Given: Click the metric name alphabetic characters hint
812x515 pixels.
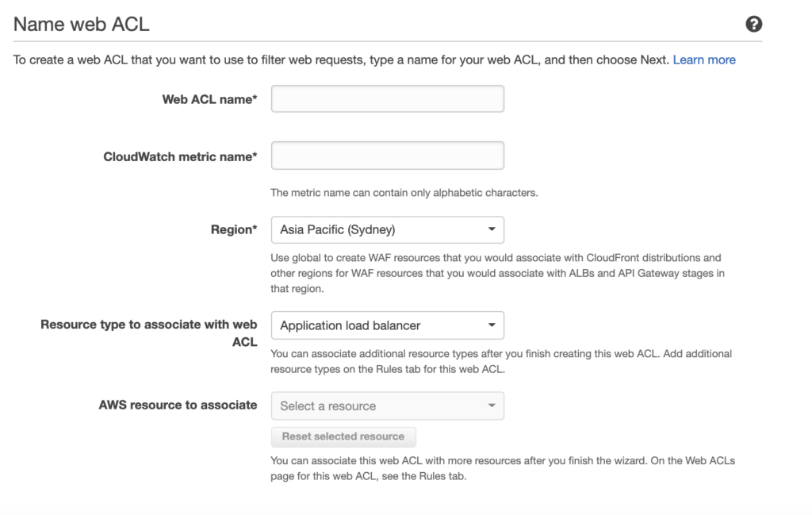Looking at the screenshot, I should click(404, 193).
